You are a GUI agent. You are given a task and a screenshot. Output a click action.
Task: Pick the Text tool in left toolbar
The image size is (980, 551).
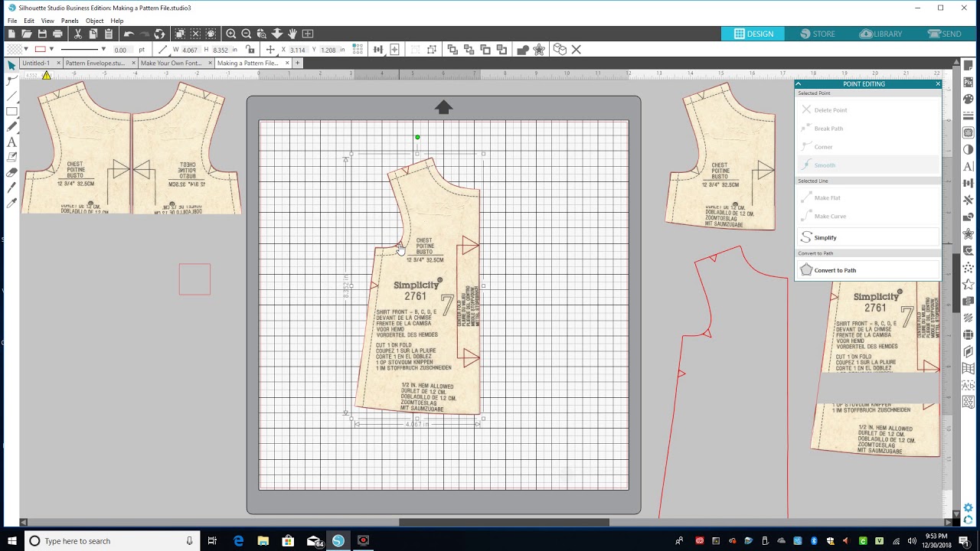[x=11, y=142]
